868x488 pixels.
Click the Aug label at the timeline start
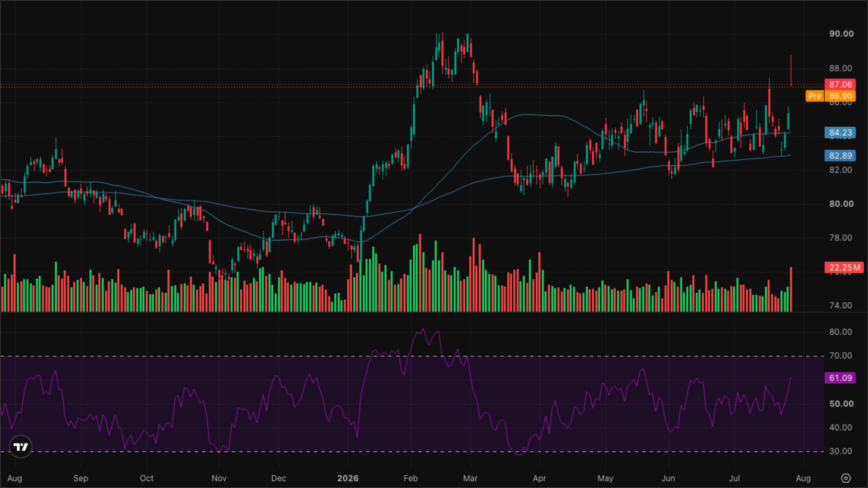tap(15, 478)
